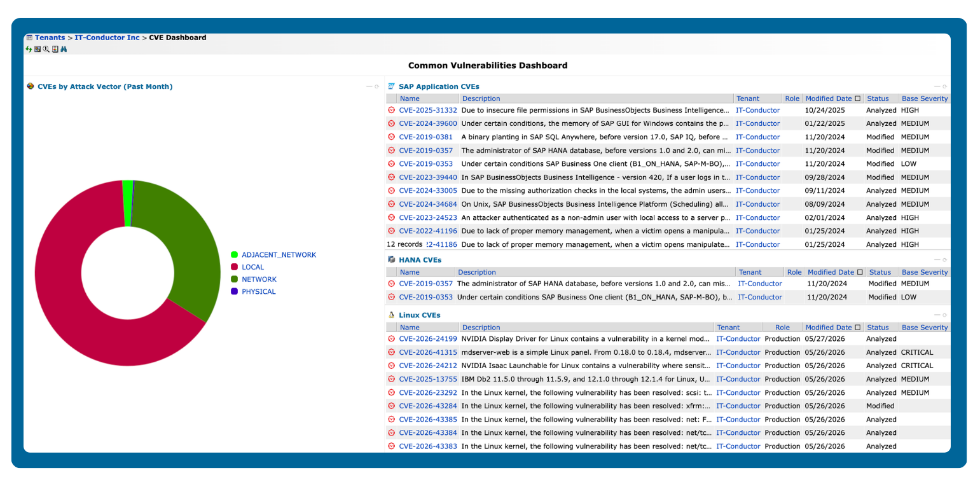980x489 pixels.
Task: Open the CVE-2026-43383 link
Action: click(x=428, y=446)
